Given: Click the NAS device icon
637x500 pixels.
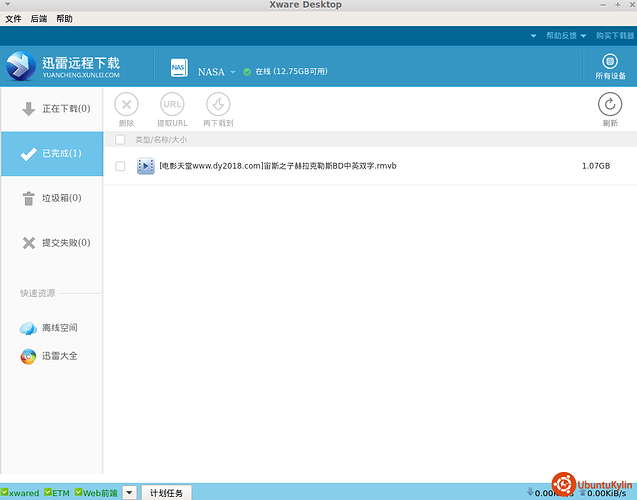Looking at the screenshot, I should pos(179,68).
